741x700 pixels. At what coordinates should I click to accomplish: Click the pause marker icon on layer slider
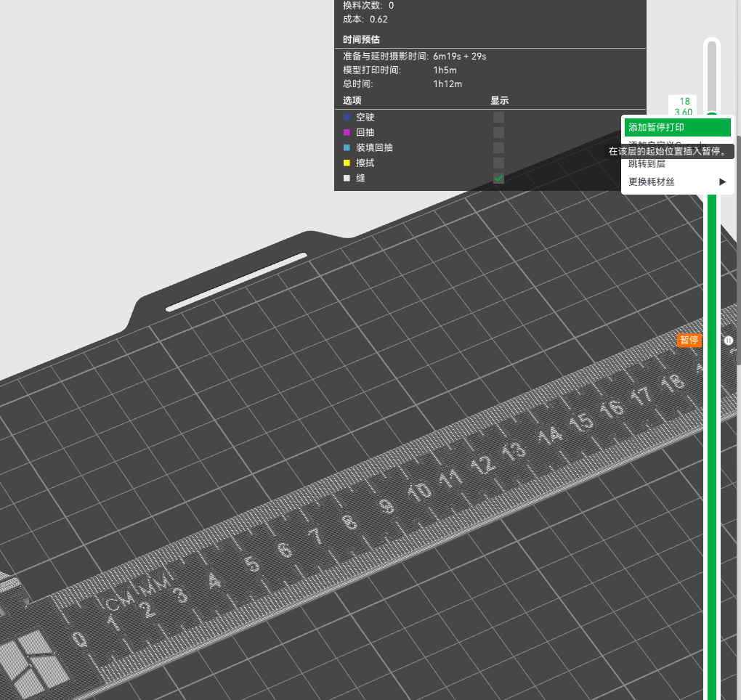[x=729, y=340]
